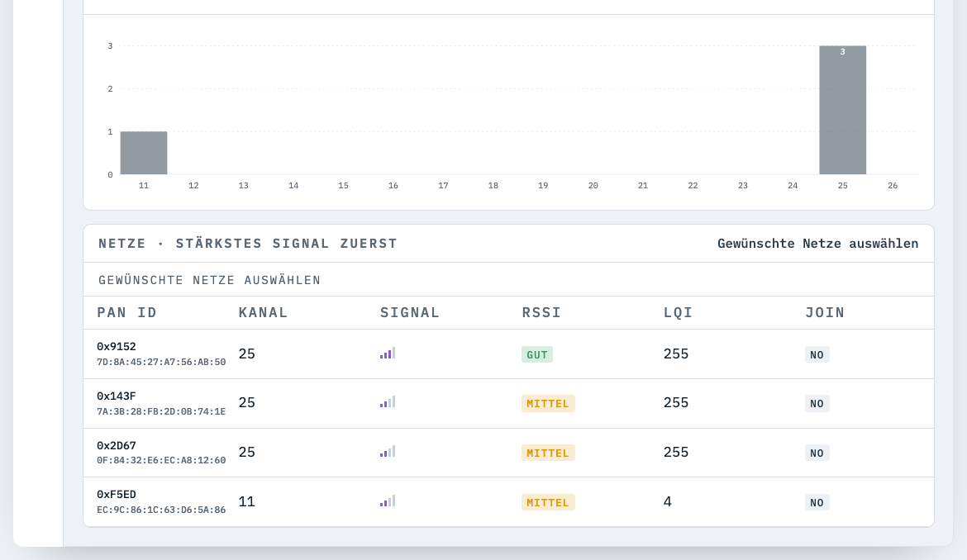The image size is (967, 560).
Task: Toggle JOIN status for network 0x9152
Action: [817, 354]
